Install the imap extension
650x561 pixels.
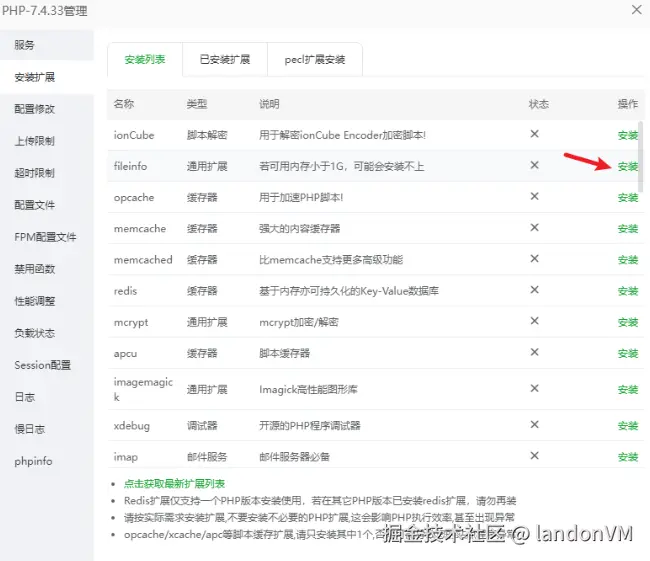pos(628,457)
